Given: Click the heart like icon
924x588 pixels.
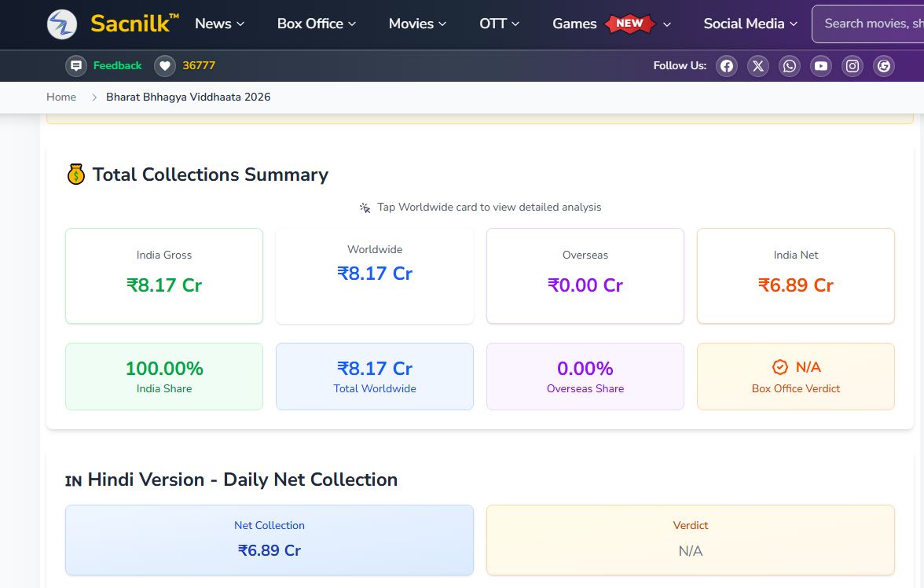Looking at the screenshot, I should click(x=165, y=65).
